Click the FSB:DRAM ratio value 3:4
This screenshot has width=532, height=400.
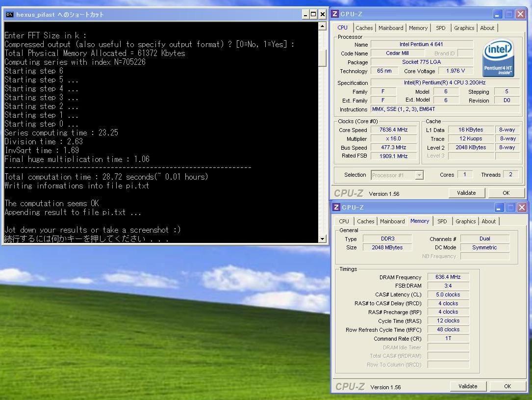(448, 286)
